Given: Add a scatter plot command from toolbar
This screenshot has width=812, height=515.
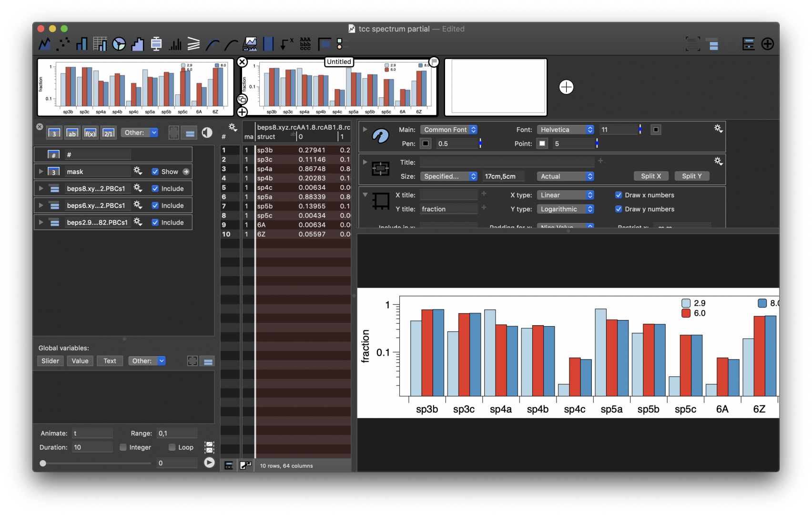Looking at the screenshot, I should click(x=63, y=44).
